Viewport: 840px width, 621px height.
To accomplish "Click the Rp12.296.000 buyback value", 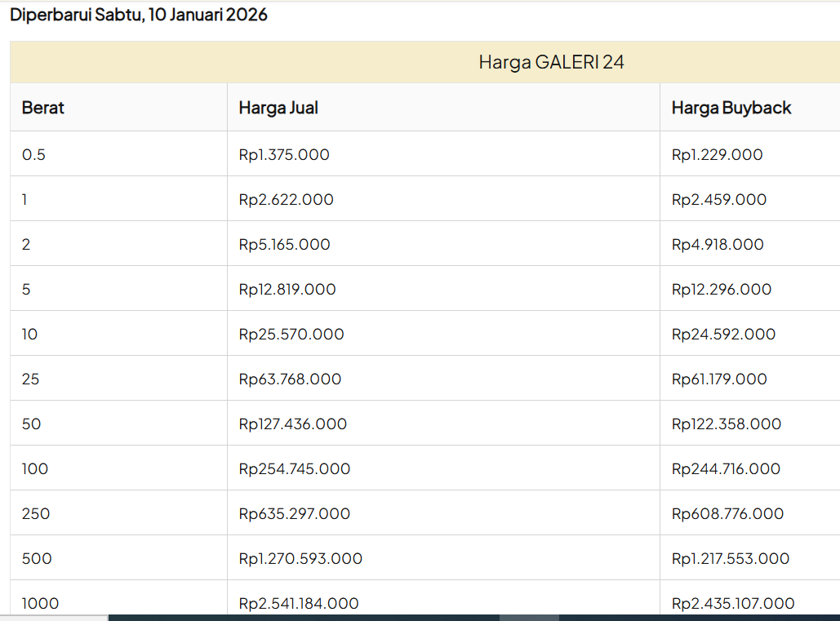I will click(x=721, y=290).
